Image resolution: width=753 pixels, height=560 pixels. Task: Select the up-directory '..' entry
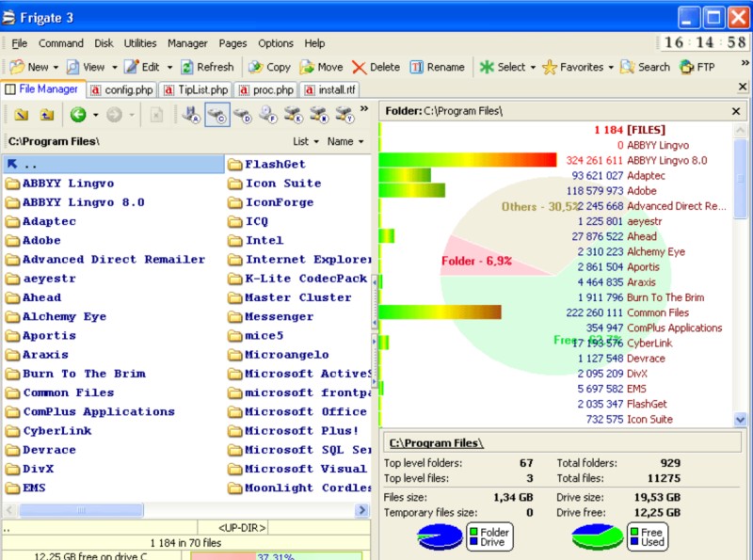(113, 165)
